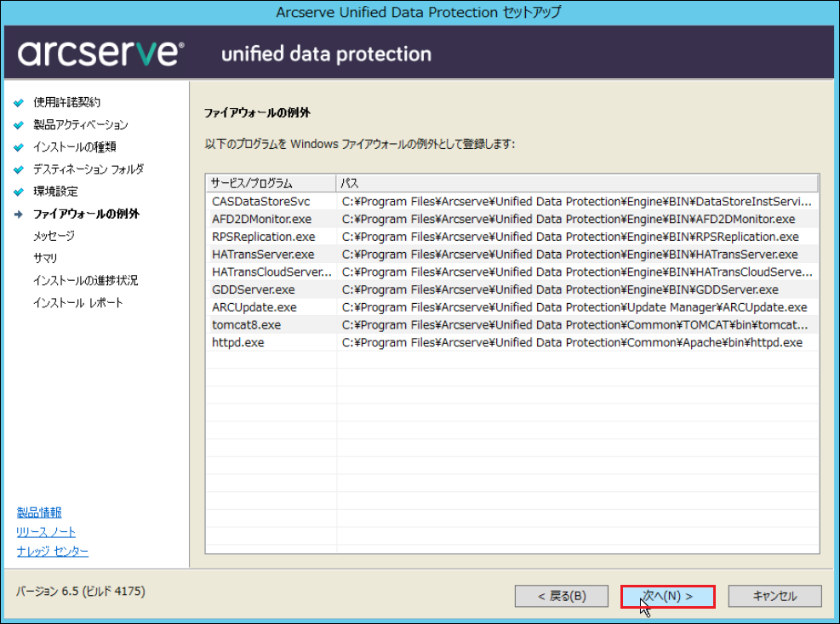Click the 使用許諾契約 step
This screenshot has height=624, width=840.
coord(66,102)
